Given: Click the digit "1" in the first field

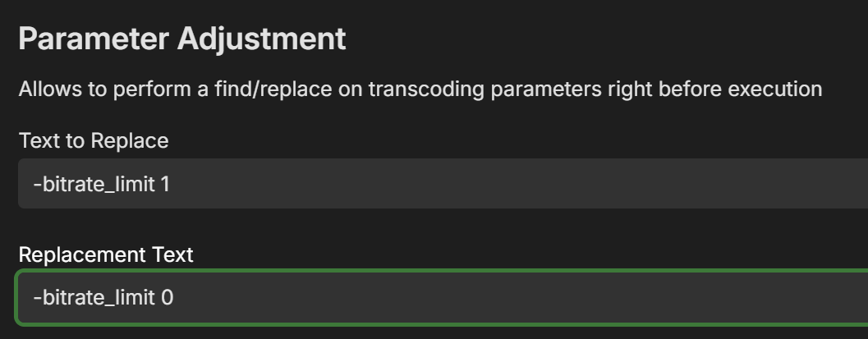Looking at the screenshot, I should coord(165,184).
